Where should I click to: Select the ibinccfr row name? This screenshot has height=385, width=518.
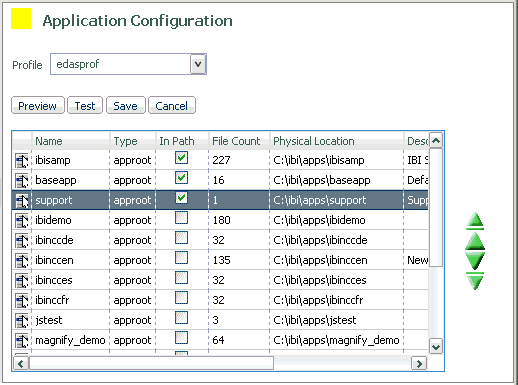pyautogui.click(x=52, y=300)
